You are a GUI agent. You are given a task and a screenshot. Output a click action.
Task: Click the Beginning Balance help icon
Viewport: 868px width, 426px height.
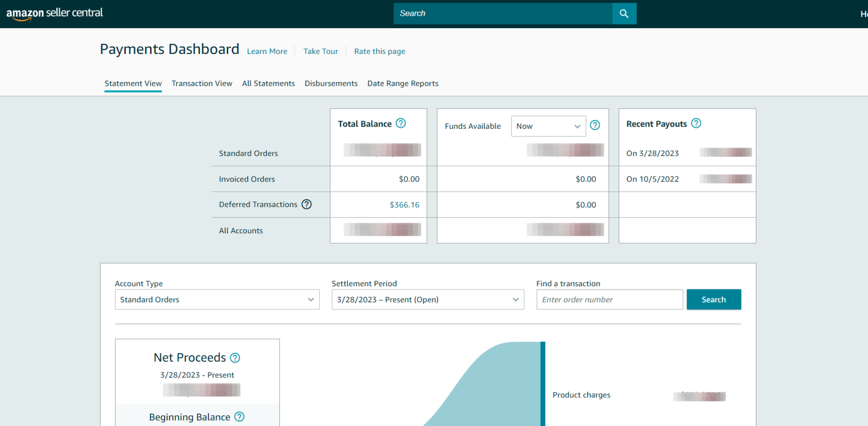(x=240, y=417)
